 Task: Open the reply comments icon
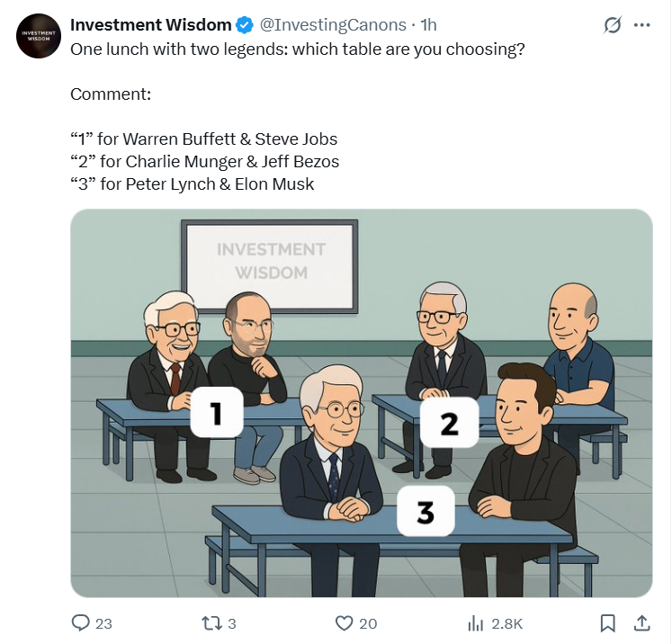click(80, 623)
